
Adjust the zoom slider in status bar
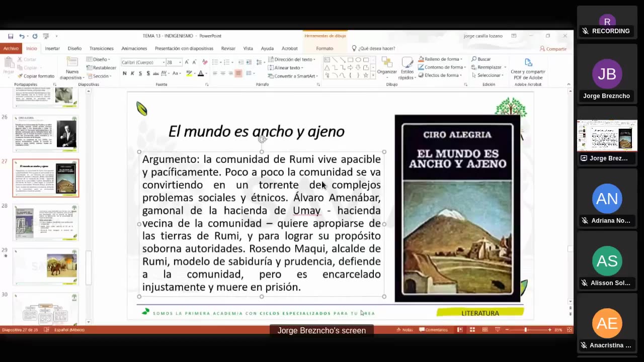point(526,330)
